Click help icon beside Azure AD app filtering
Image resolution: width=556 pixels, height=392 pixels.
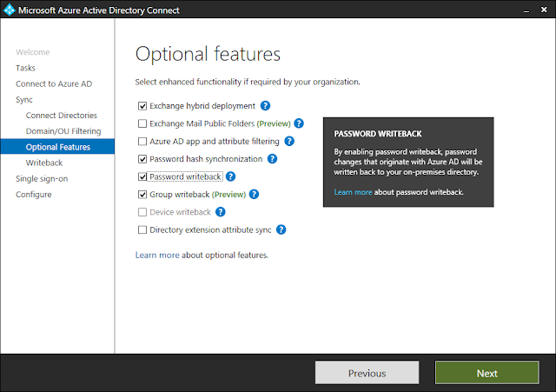(289, 141)
